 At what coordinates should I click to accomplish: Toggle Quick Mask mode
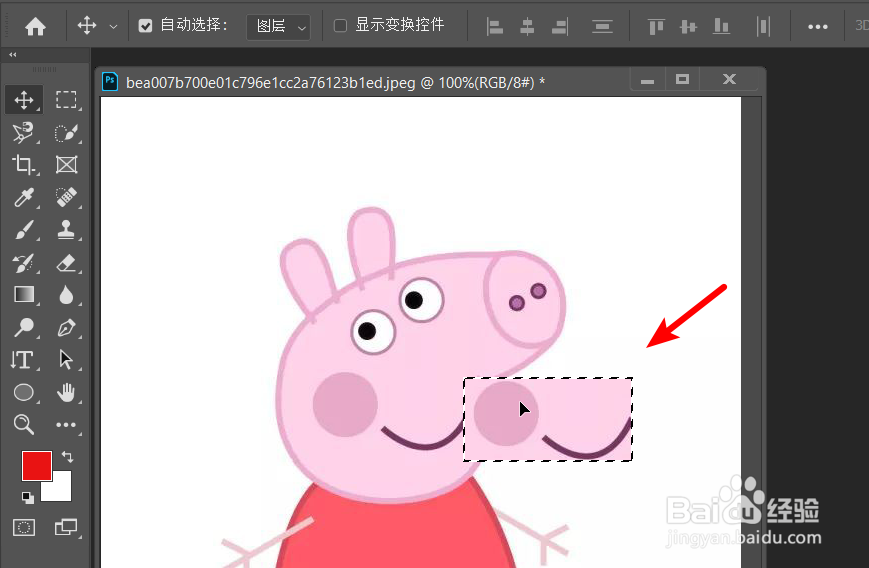(x=24, y=527)
